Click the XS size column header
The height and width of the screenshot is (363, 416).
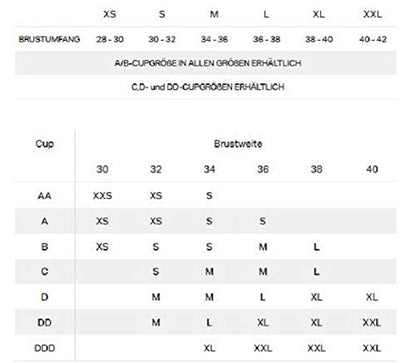[x=110, y=14]
